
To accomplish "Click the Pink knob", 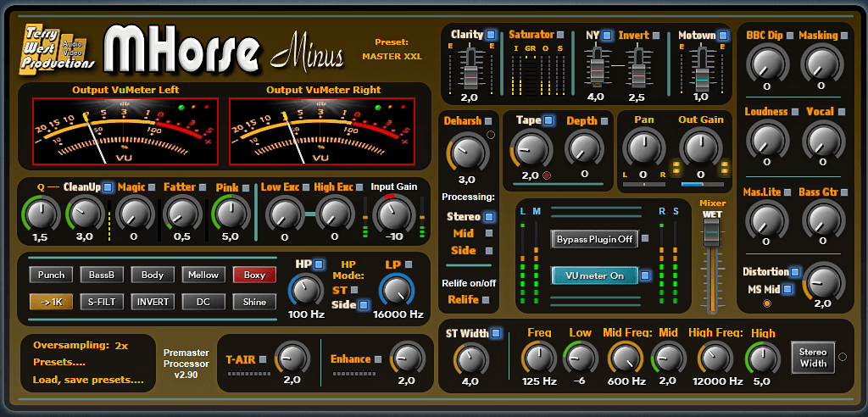I will (x=231, y=214).
